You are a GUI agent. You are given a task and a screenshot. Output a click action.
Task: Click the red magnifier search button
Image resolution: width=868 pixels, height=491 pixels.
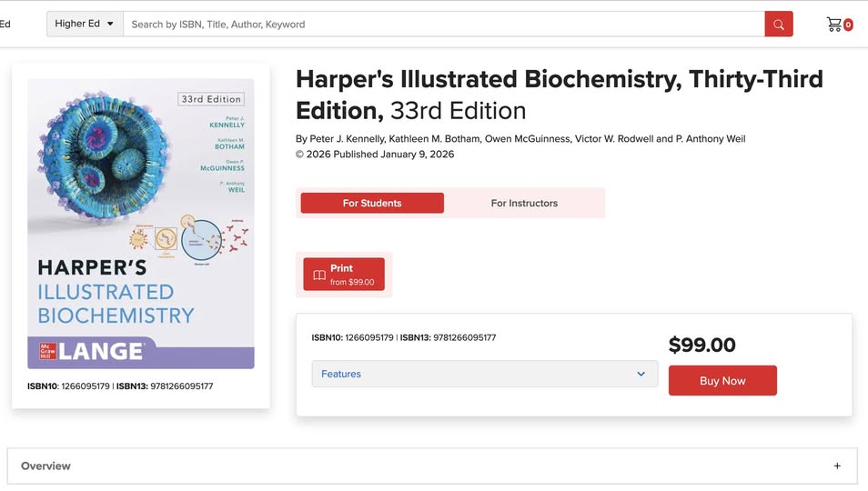(779, 25)
